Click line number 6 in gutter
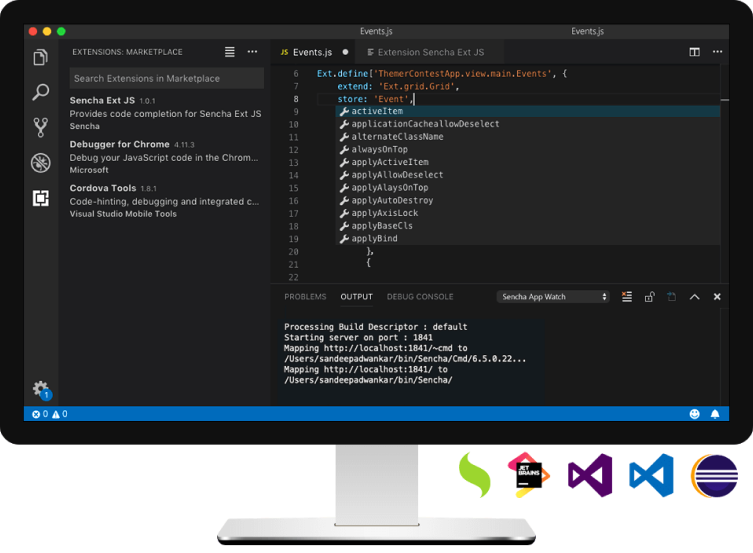Image resolution: width=753 pixels, height=553 pixels. 296,73
